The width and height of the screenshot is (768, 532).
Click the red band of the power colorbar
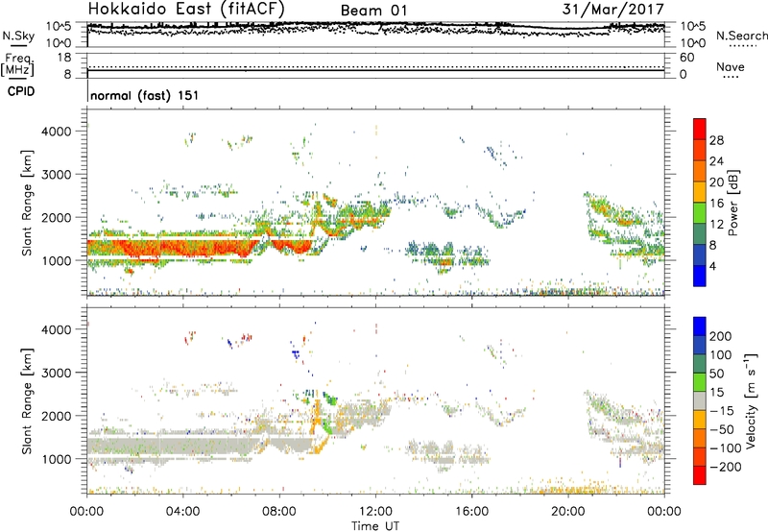(700, 129)
